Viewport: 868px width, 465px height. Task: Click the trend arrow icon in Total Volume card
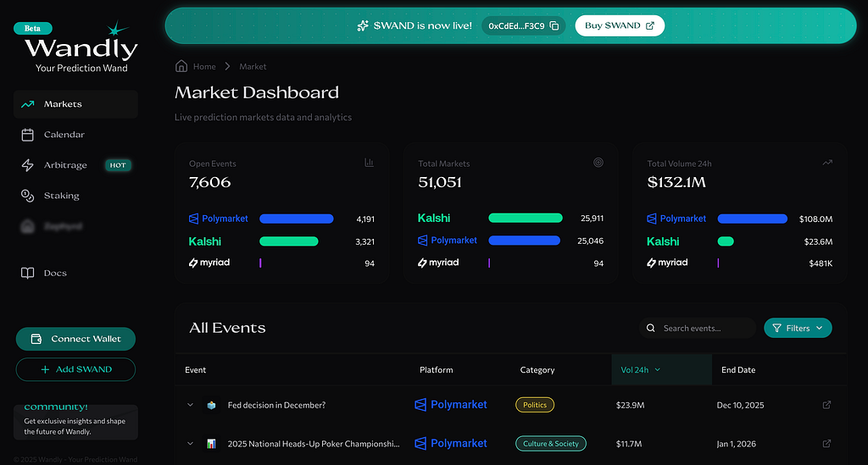(x=827, y=163)
